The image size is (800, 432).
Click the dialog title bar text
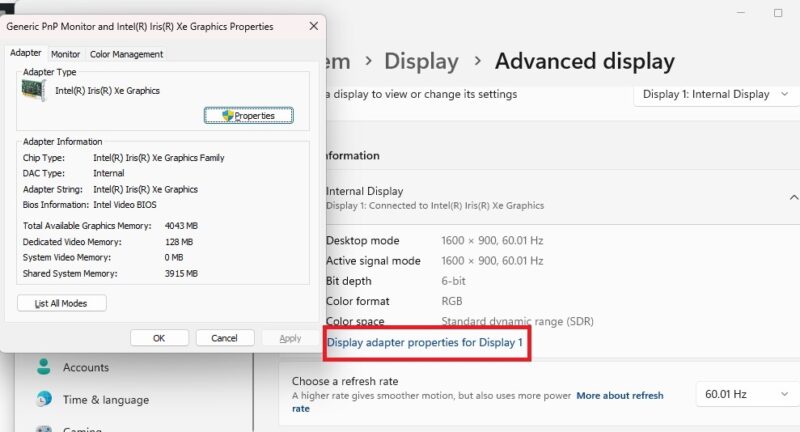[x=140, y=27]
